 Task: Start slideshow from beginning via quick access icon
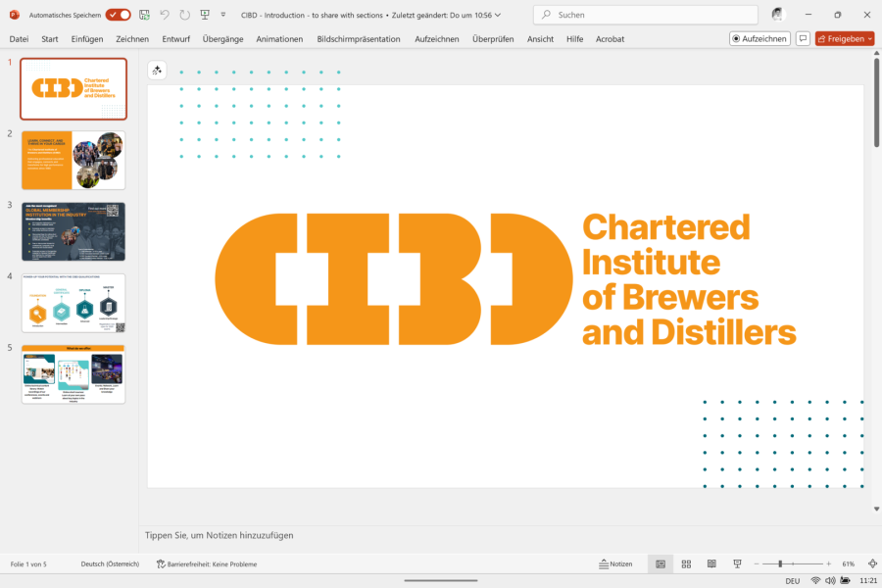click(204, 15)
